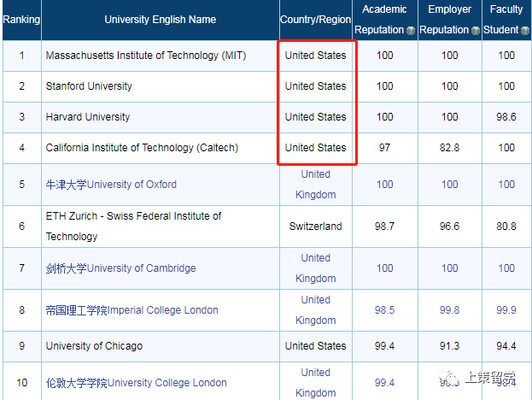The height and width of the screenshot is (400, 532).
Task: Click the Switzerland country cell
Action: [x=316, y=226]
